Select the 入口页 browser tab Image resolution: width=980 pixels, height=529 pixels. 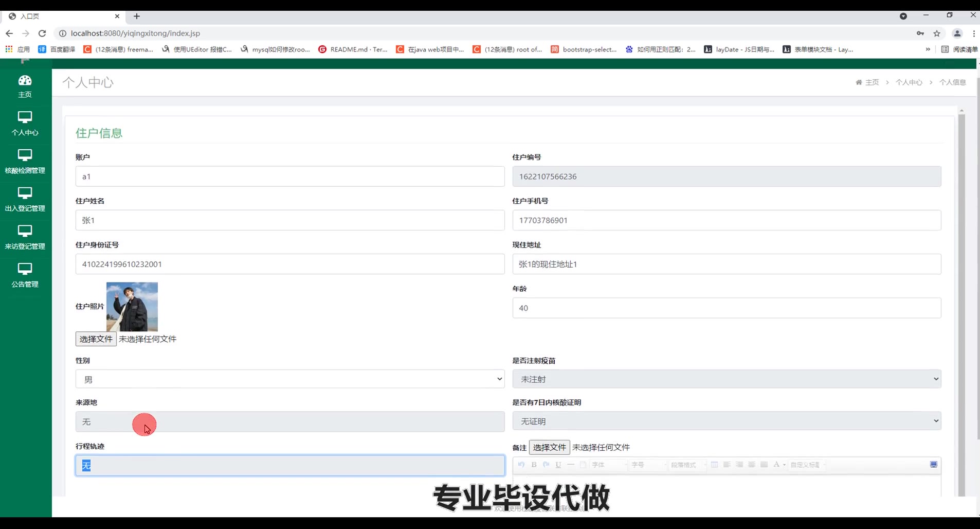point(64,16)
